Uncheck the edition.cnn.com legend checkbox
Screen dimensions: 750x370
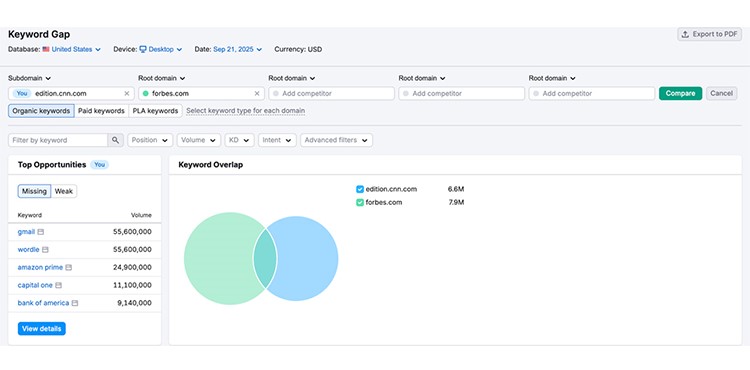pos(360,189)
